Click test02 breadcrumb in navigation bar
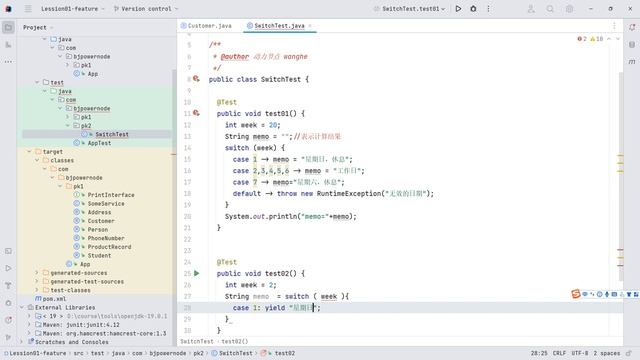Image resolution: width=640 pixels, height=360 pixels. pyautogui.click(x=285, y=353)
